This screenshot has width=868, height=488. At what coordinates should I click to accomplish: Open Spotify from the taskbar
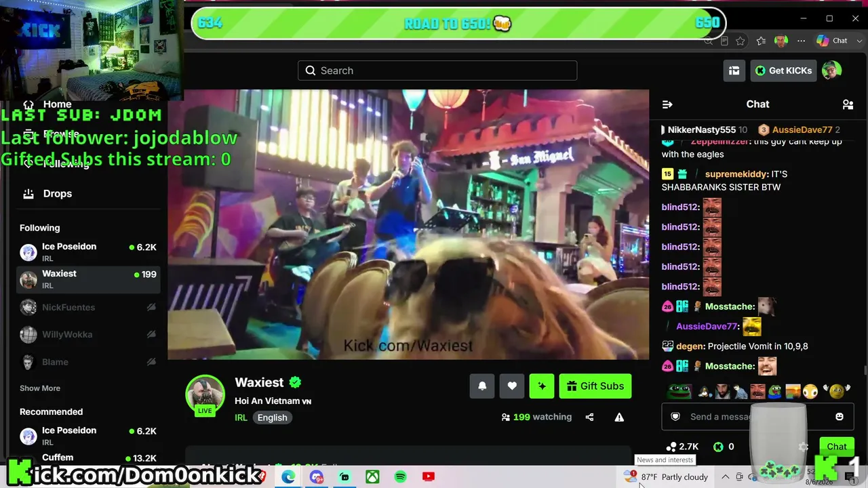click(x=400, y=477)
